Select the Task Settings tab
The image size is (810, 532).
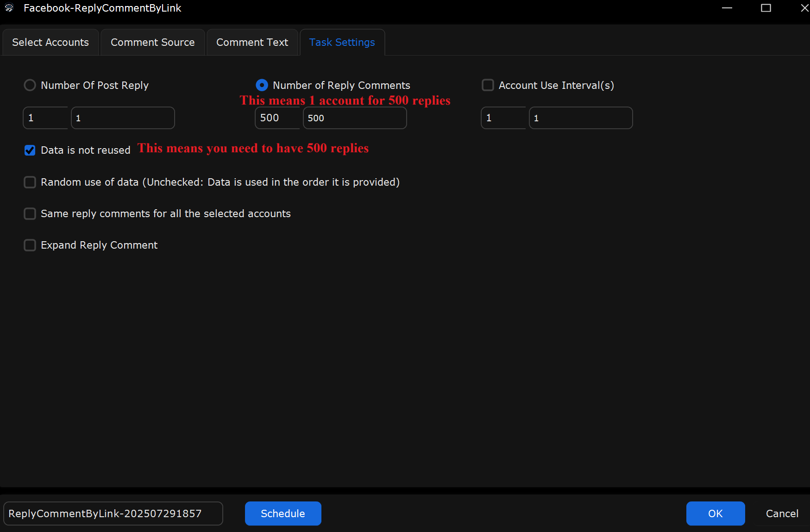click(342, 42)
